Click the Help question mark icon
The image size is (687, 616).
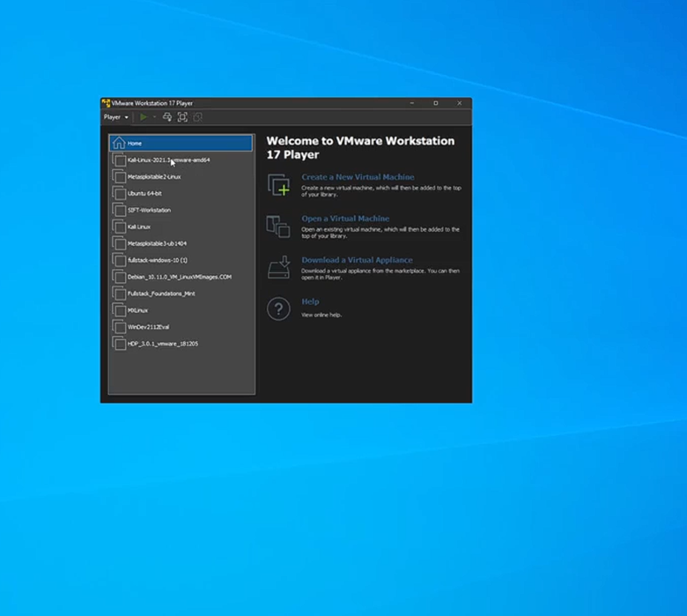[x=278, y=308]
